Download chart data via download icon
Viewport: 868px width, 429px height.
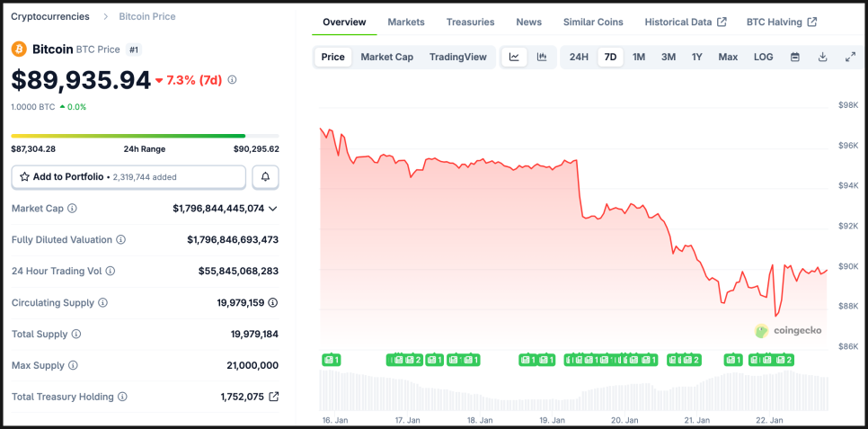pyautogui.click(x=822, y=58)
